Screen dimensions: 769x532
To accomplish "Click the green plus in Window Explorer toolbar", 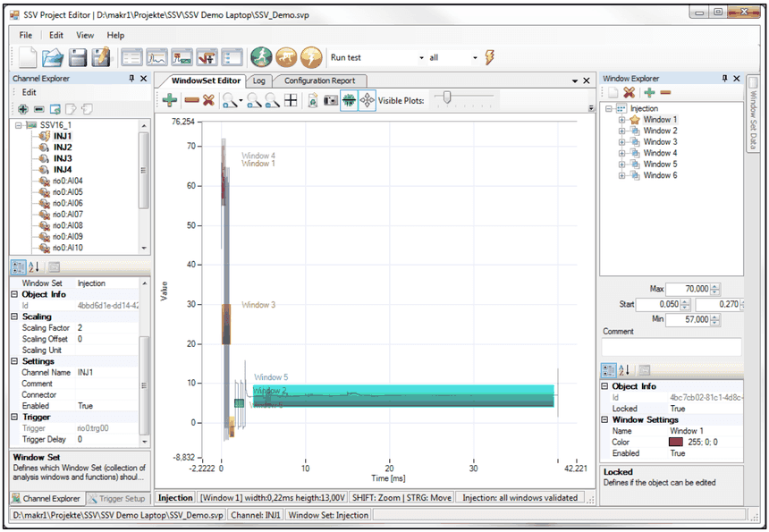I will tap(650, 92).
